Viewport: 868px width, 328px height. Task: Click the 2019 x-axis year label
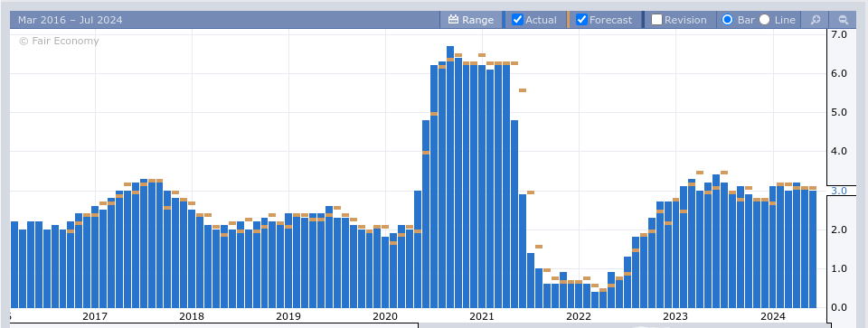click(x=288, y=316)
